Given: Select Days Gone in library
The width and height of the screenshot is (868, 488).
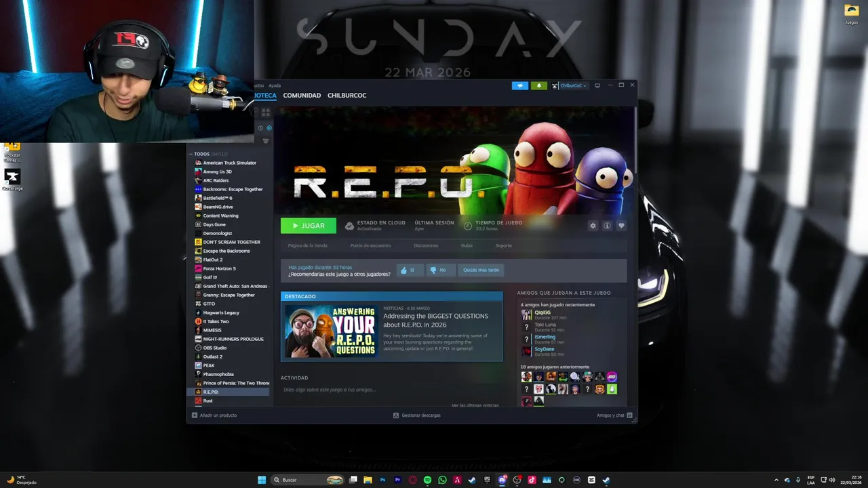Looking at the screenshot, I should click(x=229, y=224).
